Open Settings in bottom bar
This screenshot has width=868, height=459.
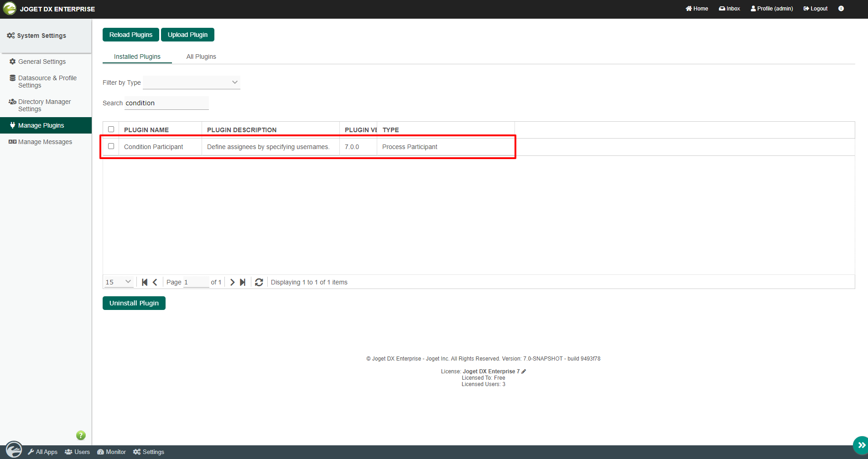[x=149, y=452]
